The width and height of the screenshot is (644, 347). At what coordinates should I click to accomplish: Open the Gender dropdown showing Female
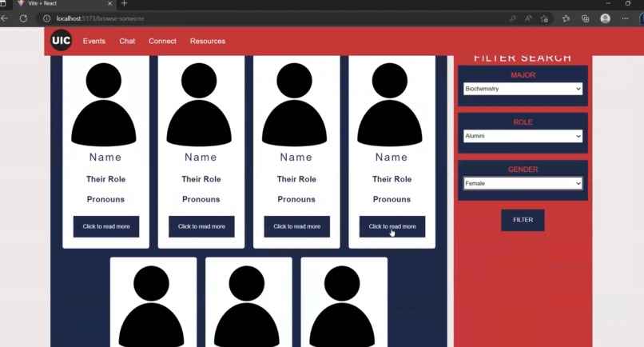click(523, 183)
